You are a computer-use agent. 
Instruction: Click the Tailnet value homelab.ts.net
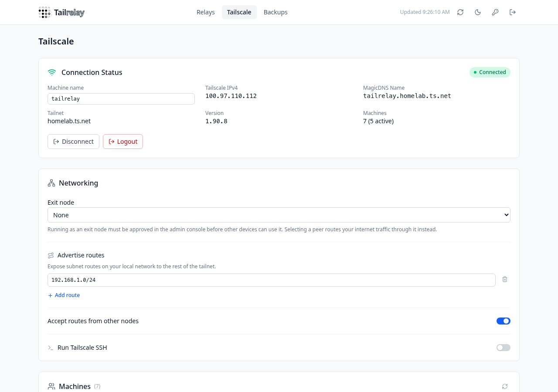tap(69, 121)
